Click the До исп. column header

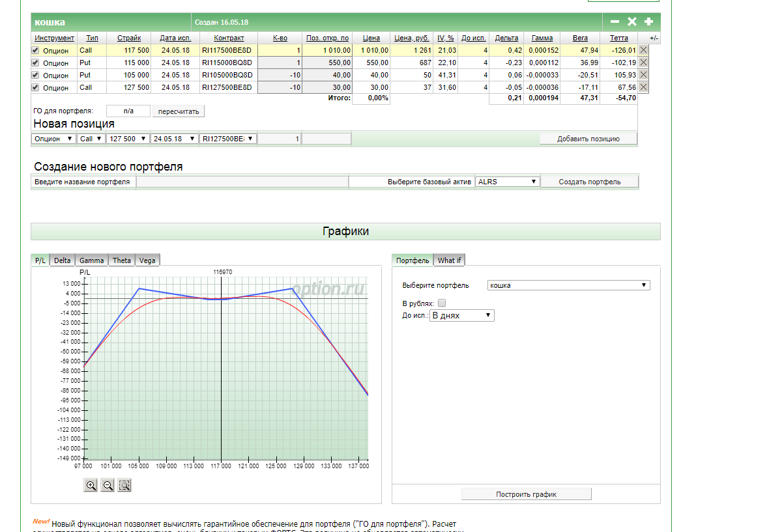(473, 38)
